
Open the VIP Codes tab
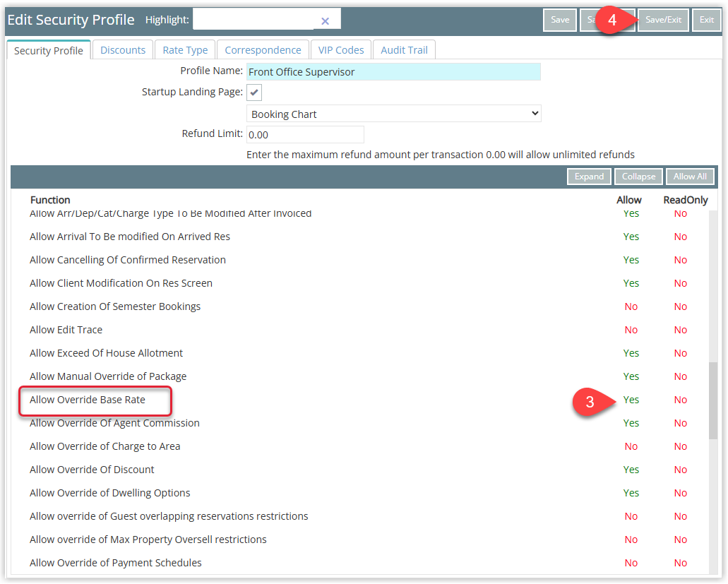[341, 50]
